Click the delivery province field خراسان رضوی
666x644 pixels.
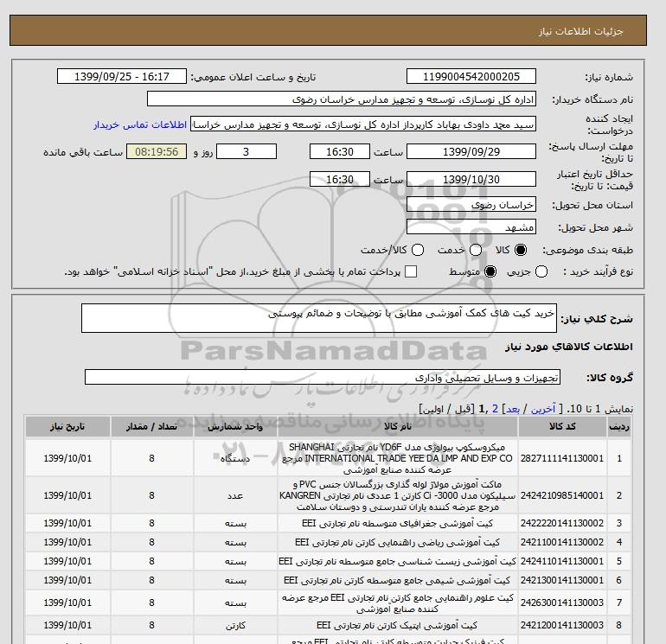tap(471, 205)
